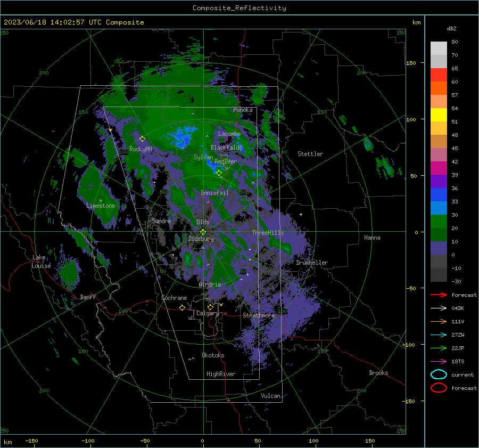Click the red forecast arrow legend icon
The height and width of the screenshot is (448, 479).
[439, 295]
